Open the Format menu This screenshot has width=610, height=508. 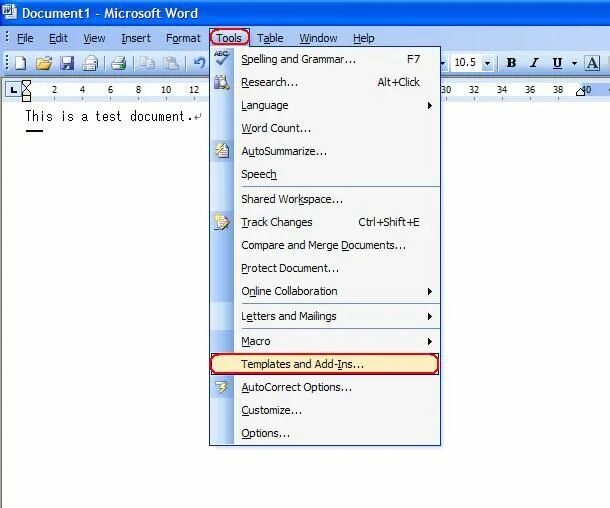pyautogui.click(x=183, y=38)
